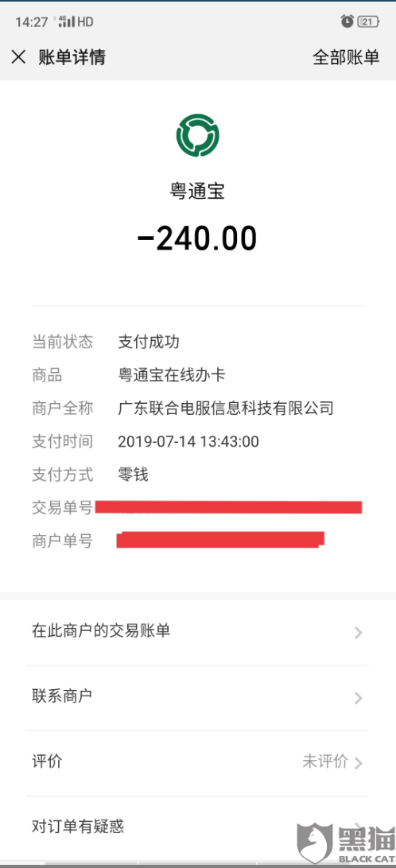Open 在此商户的交易账单 row

coord(198,632)
